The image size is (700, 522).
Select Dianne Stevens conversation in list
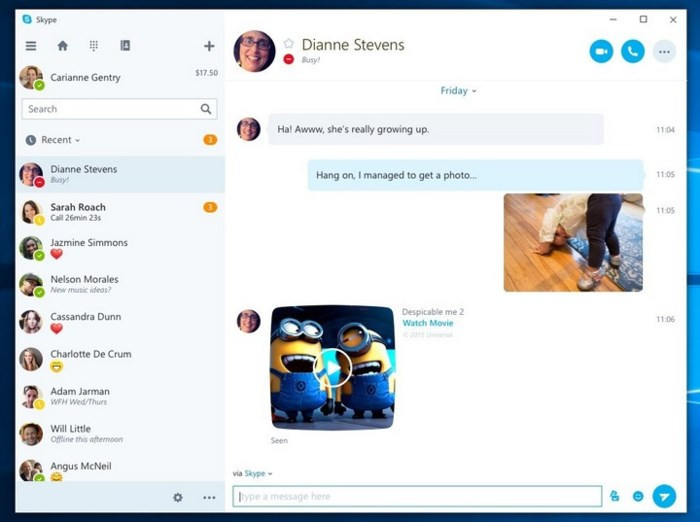120,174
